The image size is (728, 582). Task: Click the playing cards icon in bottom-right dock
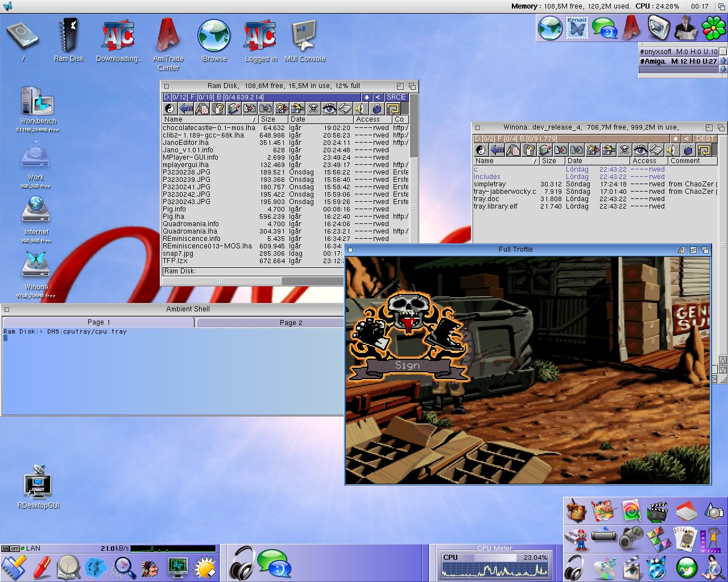point(685,538)
